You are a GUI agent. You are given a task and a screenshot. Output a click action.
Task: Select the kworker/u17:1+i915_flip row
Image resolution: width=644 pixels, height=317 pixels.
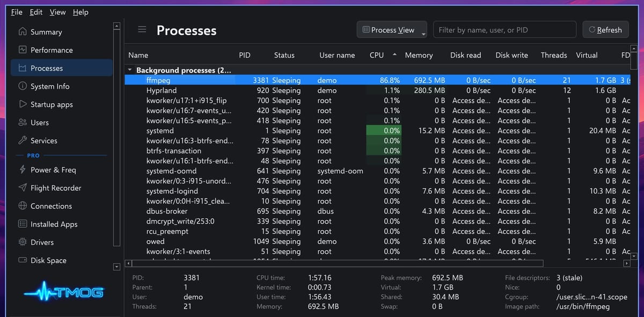click(x=378, y=100)
